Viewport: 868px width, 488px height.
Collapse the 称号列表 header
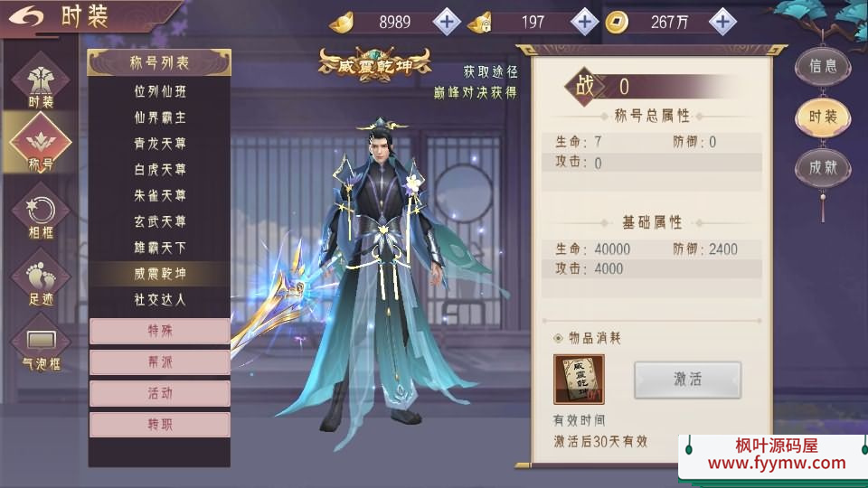(x=159, y=62)
